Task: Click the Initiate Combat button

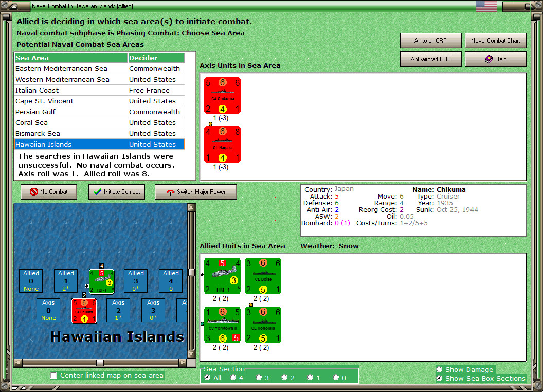Action: tap(117, 192)
